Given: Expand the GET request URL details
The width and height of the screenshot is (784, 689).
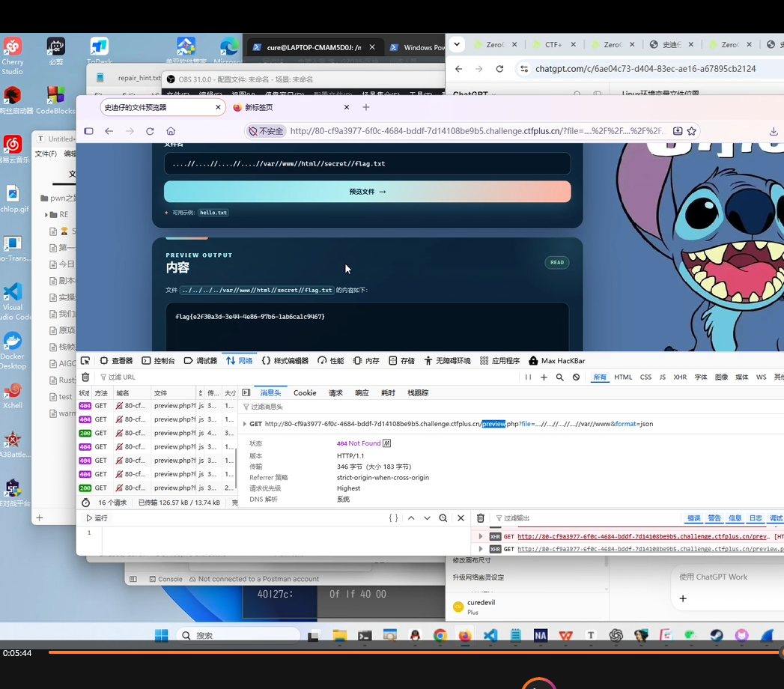Looking at the screenshot, I should click(x=245, y=424).
